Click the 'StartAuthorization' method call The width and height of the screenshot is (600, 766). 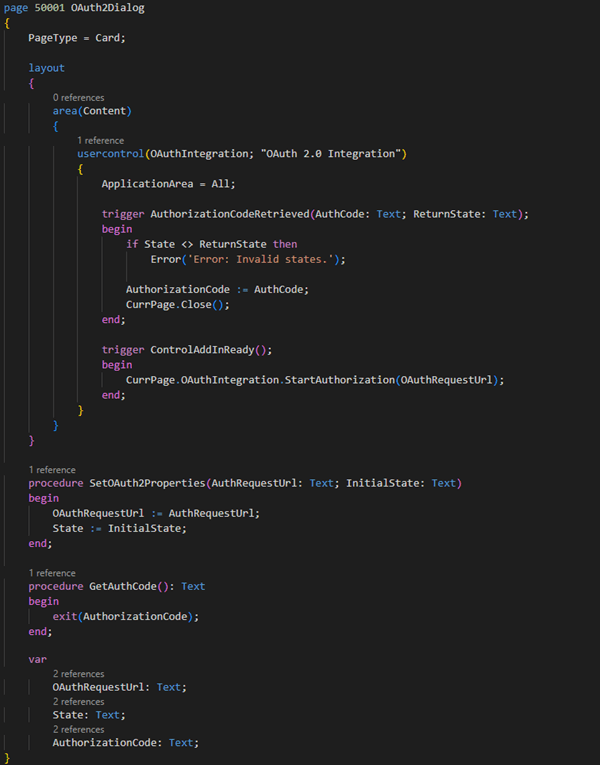(x=340, y=380)
